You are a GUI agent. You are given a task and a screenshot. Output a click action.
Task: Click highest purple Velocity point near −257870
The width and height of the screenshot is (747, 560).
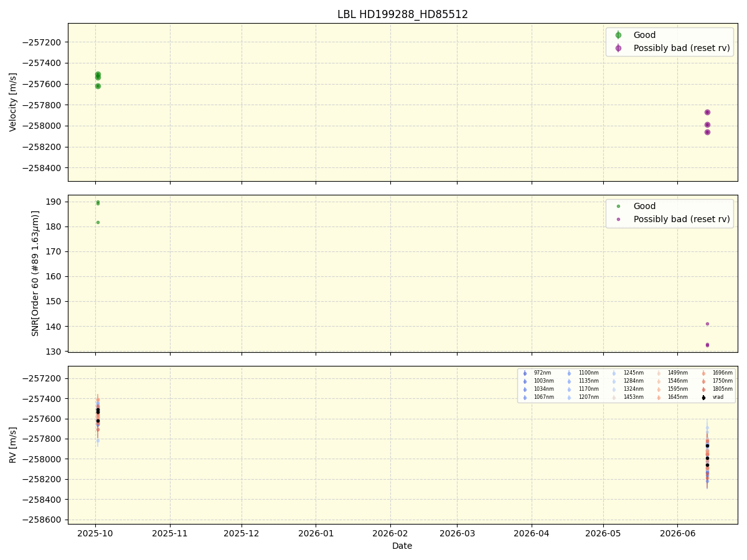pos(707,112)
